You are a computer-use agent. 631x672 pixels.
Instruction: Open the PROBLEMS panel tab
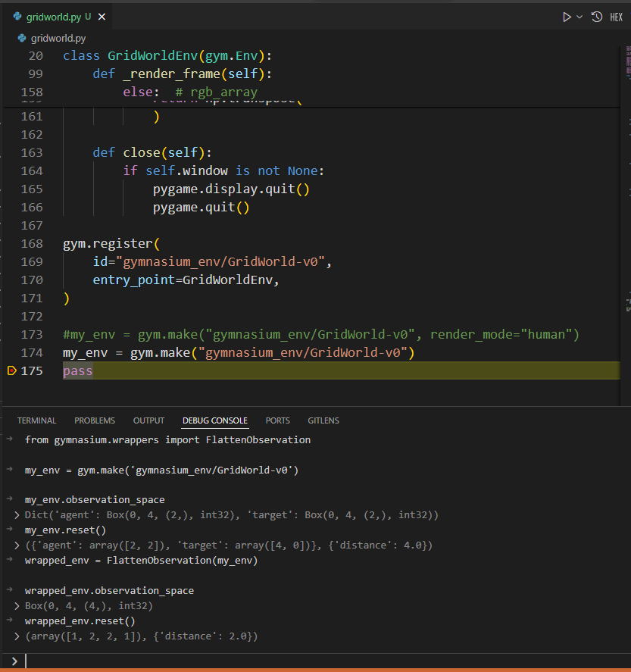(x=95, y=420)
